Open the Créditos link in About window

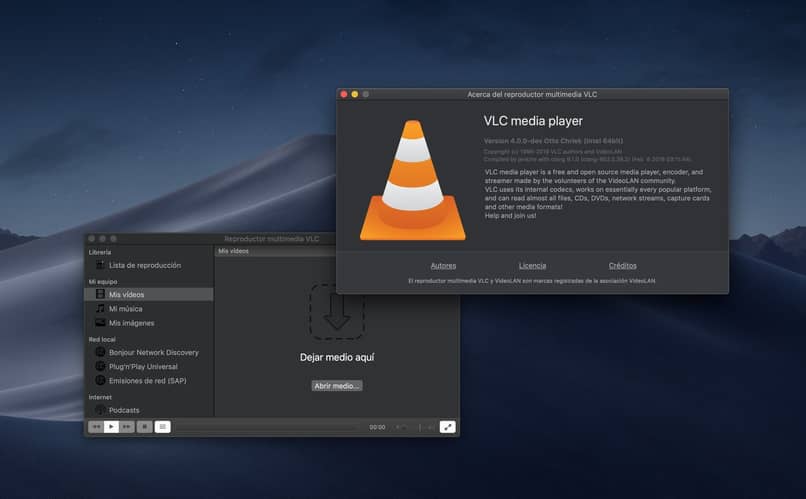pos(622,266)
